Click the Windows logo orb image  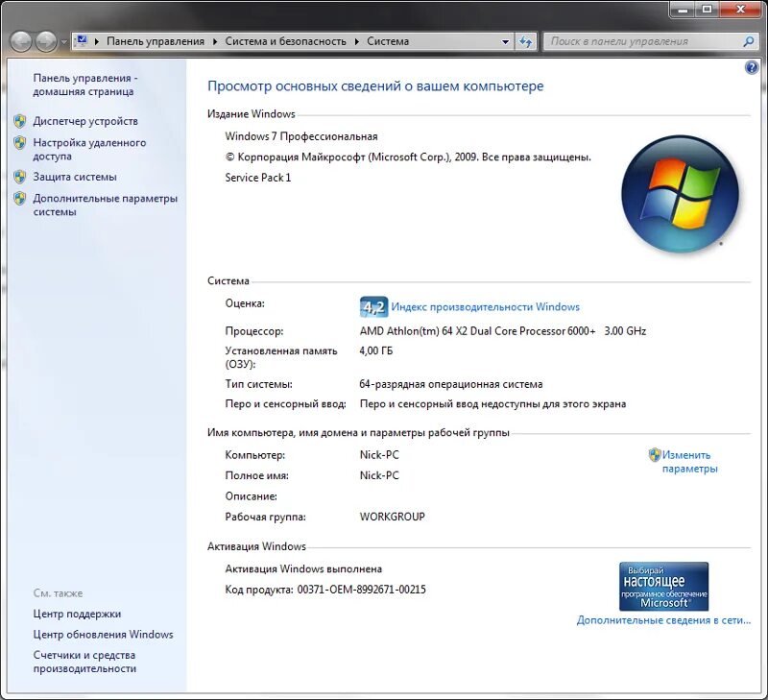(680, 194)
